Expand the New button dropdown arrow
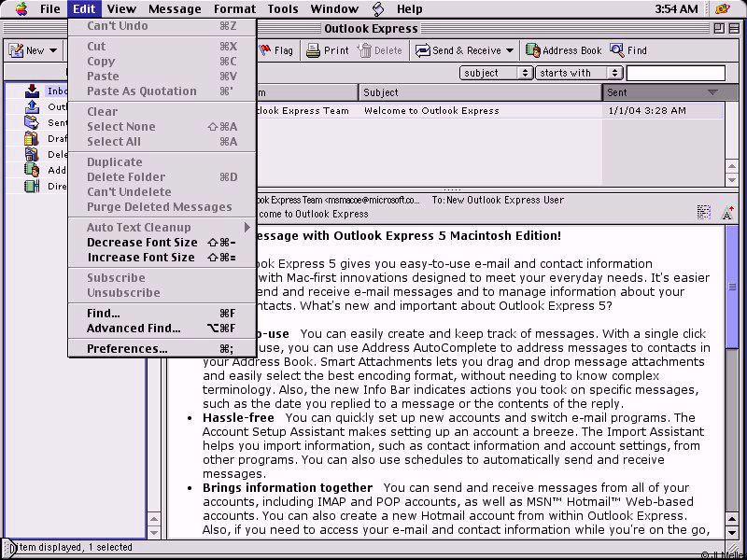Screen dimensions: 747x560 point(53,50)
